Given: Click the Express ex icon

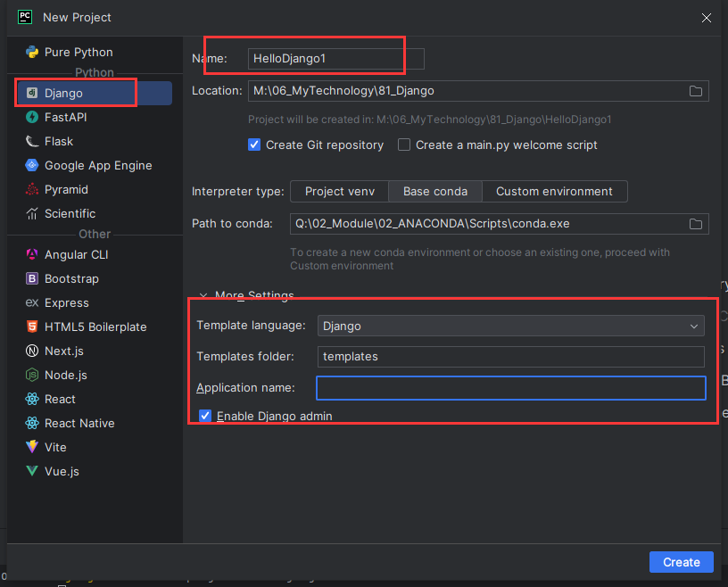Looking at the screenshot, I should (32, 302).
